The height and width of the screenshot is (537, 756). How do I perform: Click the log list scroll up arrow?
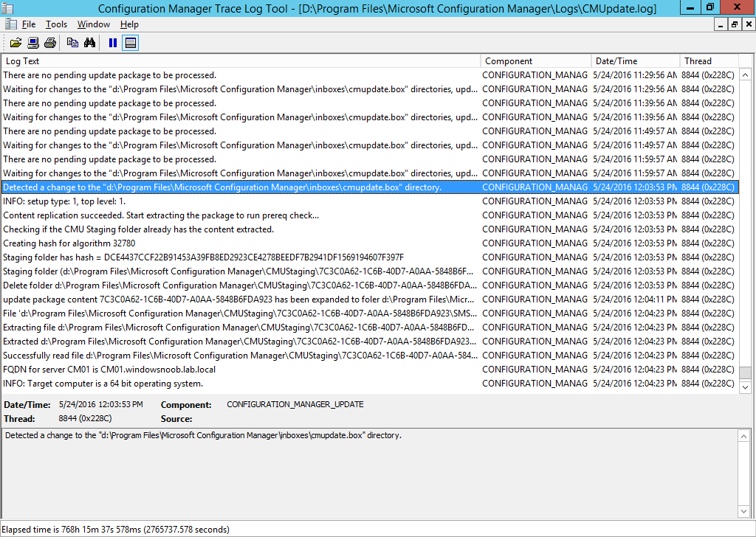tap(745, 75)
